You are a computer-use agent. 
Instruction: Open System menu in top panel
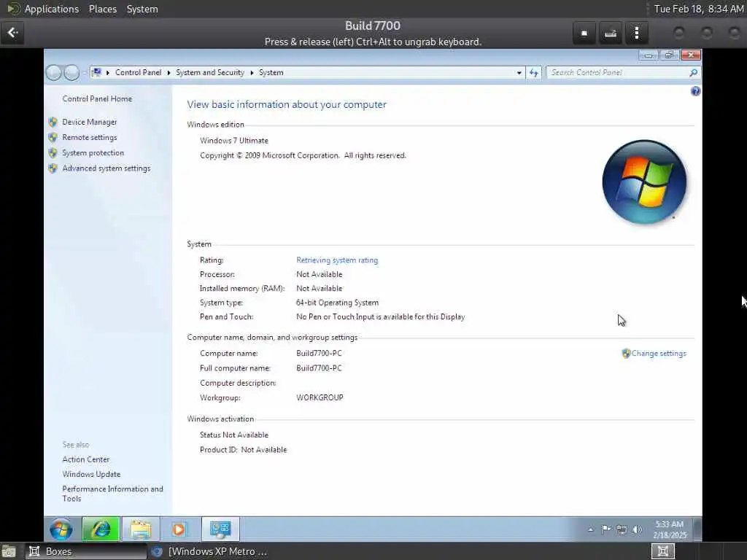(142, 9)
